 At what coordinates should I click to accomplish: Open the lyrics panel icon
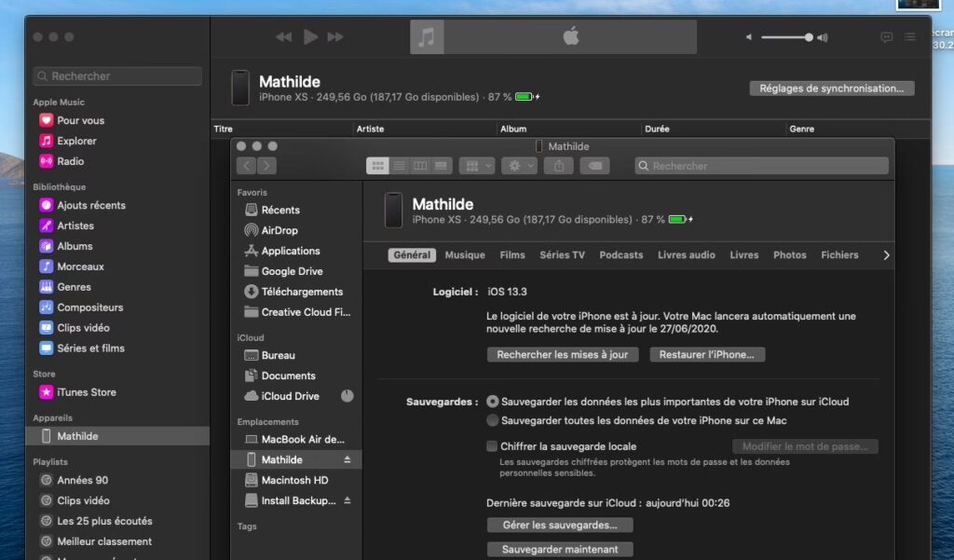tap(886, 37)
